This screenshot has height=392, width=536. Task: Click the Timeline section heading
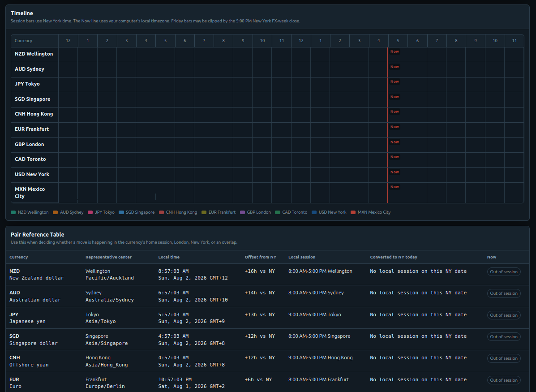tap(22, 13)
